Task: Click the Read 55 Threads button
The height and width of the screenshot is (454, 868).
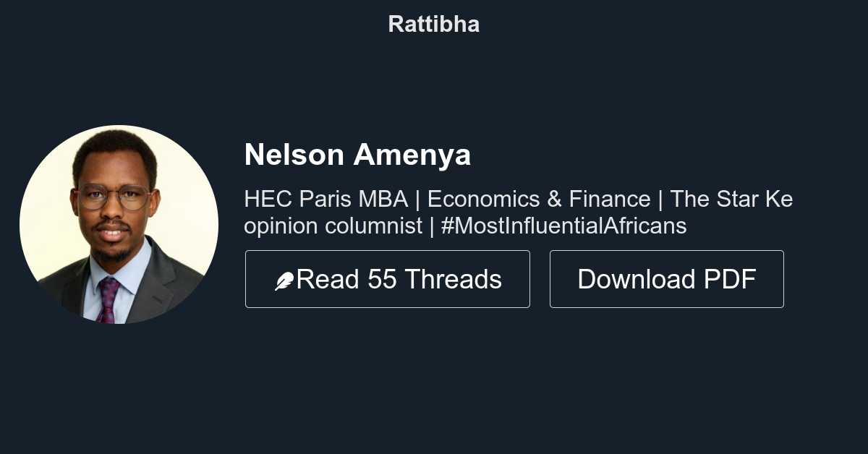Action: [x=388, y=279]
